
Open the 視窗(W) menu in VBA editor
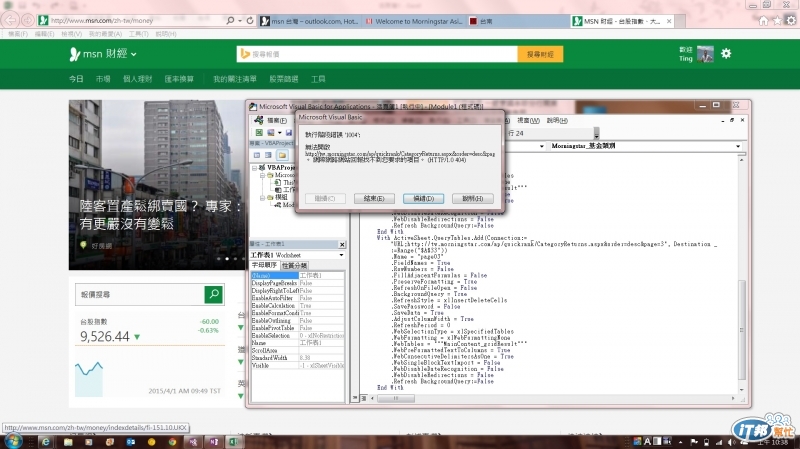point(529,120)
